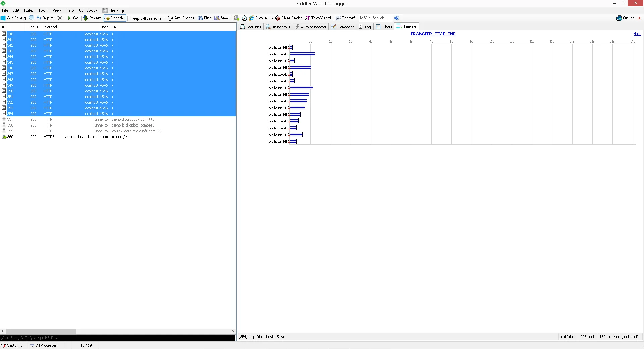Click the TRANSFER TIMELINE heading link
Image resolution: width=644 pixels, height=349 pixels.
[x=433, y=34]
